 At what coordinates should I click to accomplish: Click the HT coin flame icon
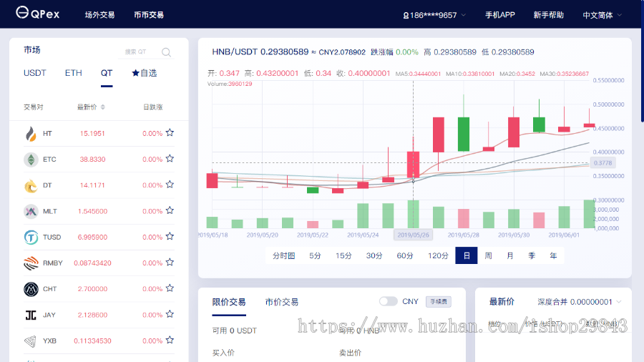click(x=31, y=133)
